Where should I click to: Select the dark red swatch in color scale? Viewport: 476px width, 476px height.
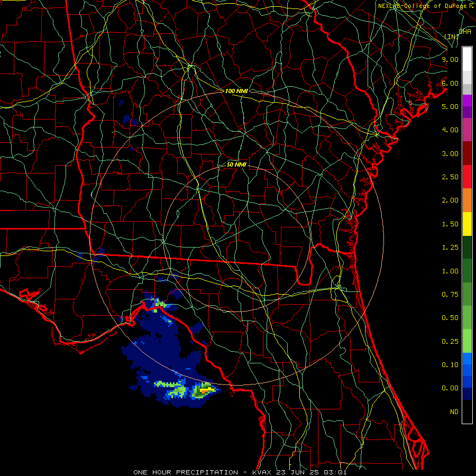(467, 153)
